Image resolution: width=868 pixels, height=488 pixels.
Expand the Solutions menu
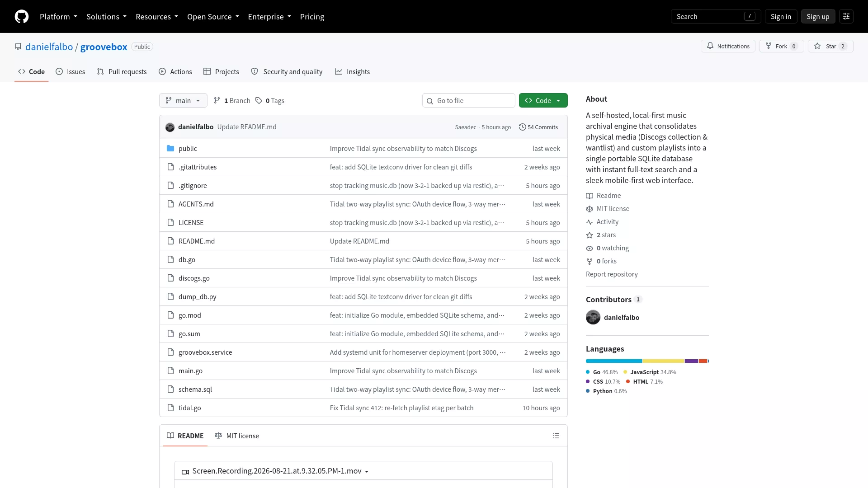click(106, 17)
